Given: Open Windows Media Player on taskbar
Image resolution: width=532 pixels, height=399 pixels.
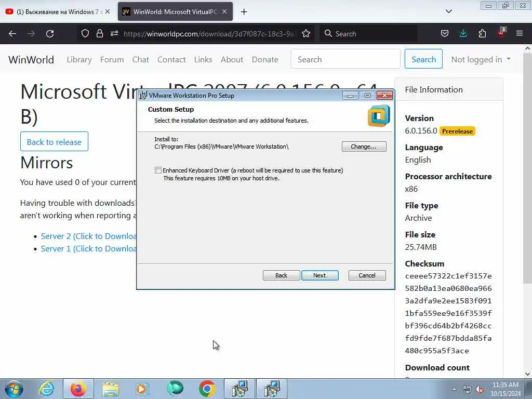Looking at the screenshot, I should tap(142, 389).
